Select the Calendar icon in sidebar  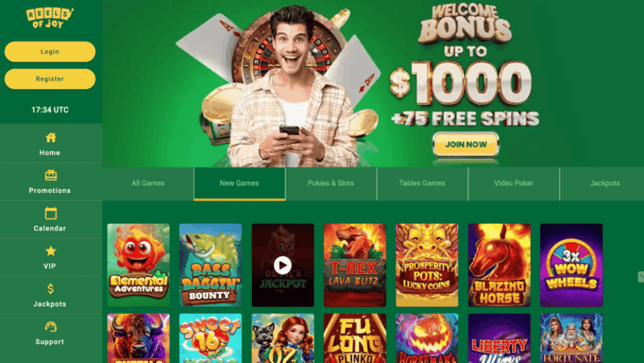pos(50,213)
